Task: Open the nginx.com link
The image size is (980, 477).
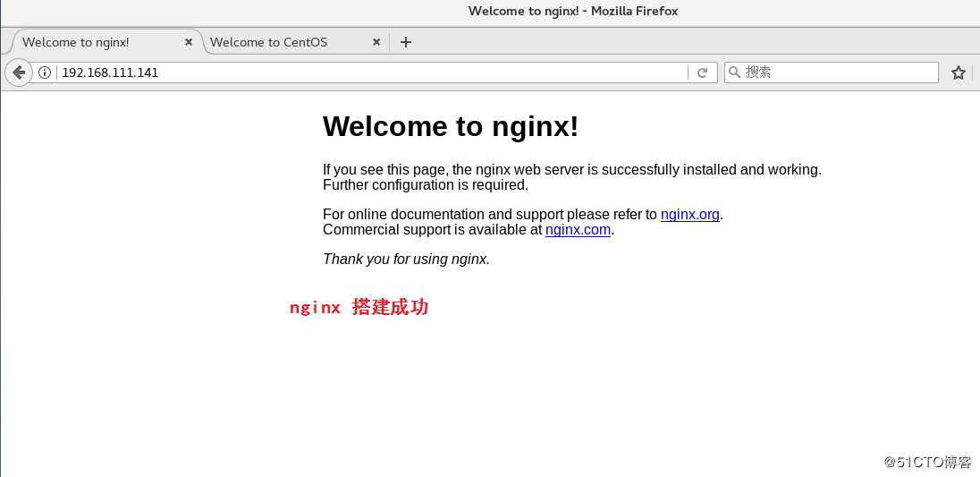Action: click(x=578, y=229)
